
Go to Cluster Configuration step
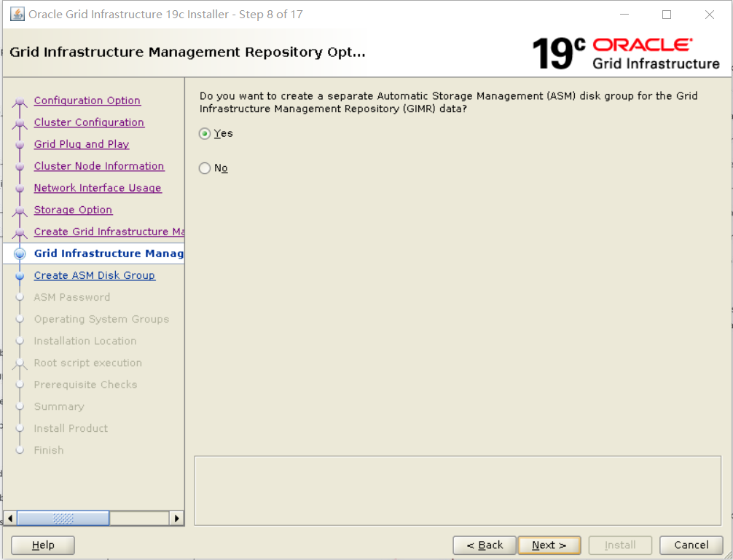coord(89,122)
